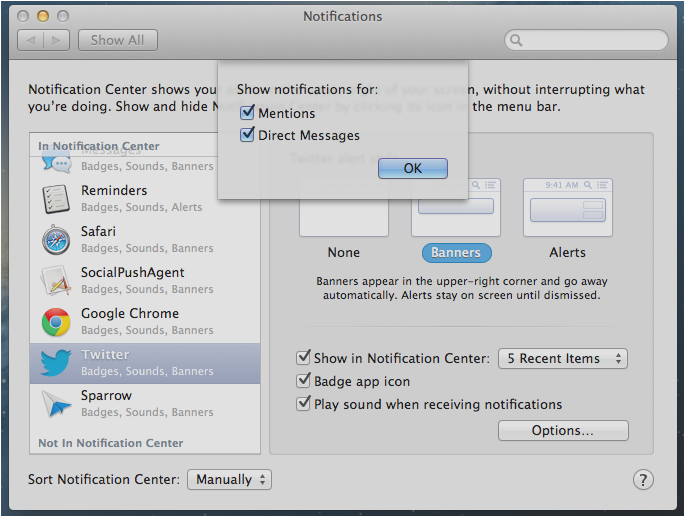Viewport: 685px width, 517px height.
Task: Toggle Play sound when receiving notifications
Action: point(303,403)
